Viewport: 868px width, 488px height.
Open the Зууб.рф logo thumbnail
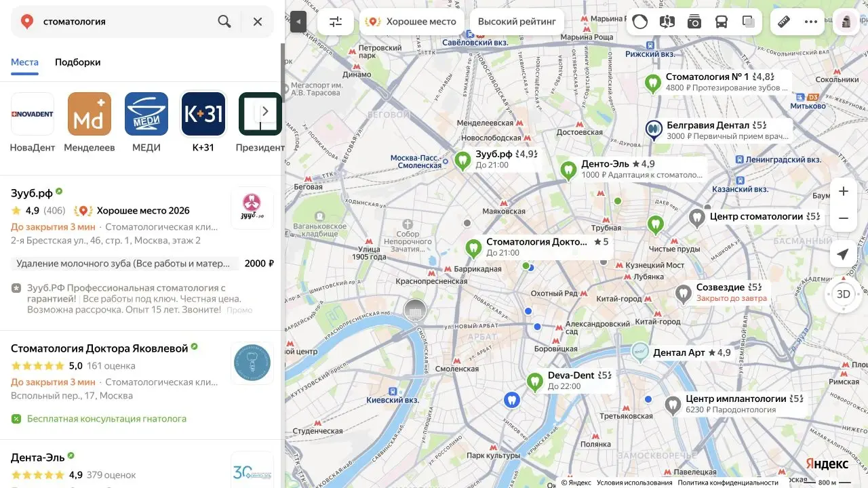252,208
